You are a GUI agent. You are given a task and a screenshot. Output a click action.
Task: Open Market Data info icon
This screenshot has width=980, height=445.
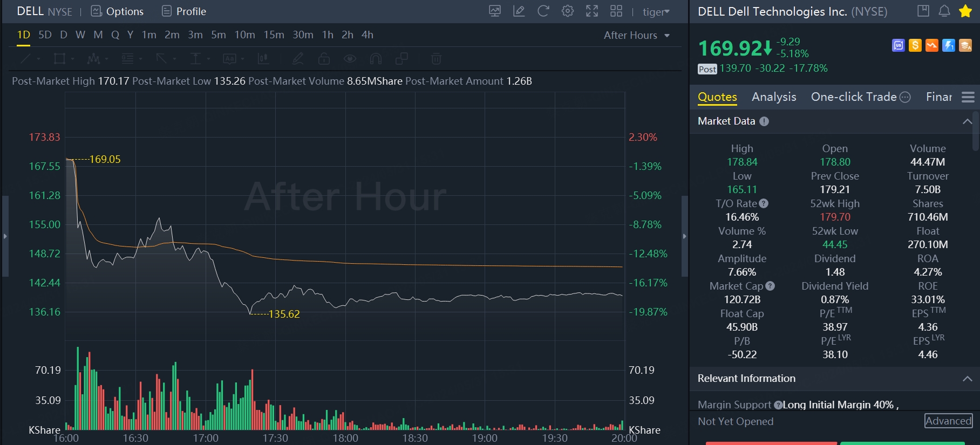pos(764,121)
